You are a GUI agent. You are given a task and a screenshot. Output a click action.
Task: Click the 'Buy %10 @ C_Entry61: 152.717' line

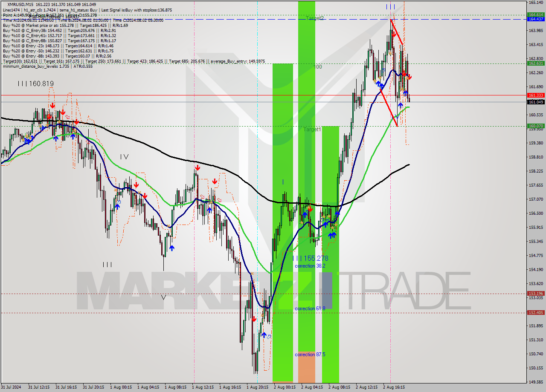coord(59,35)
